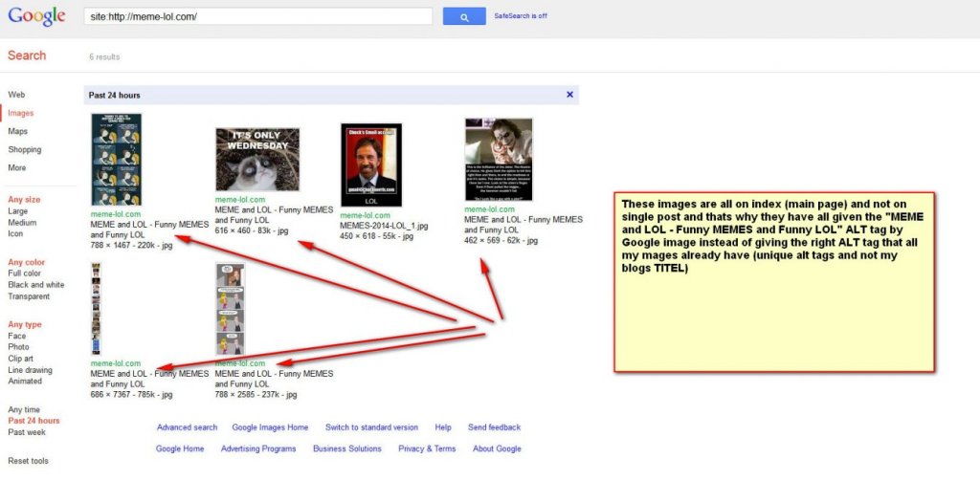The height and width of the screenshot is (503, 980).
Task: Filter images by Photo type
Action: pyautogui.click(x=18, y=347)
